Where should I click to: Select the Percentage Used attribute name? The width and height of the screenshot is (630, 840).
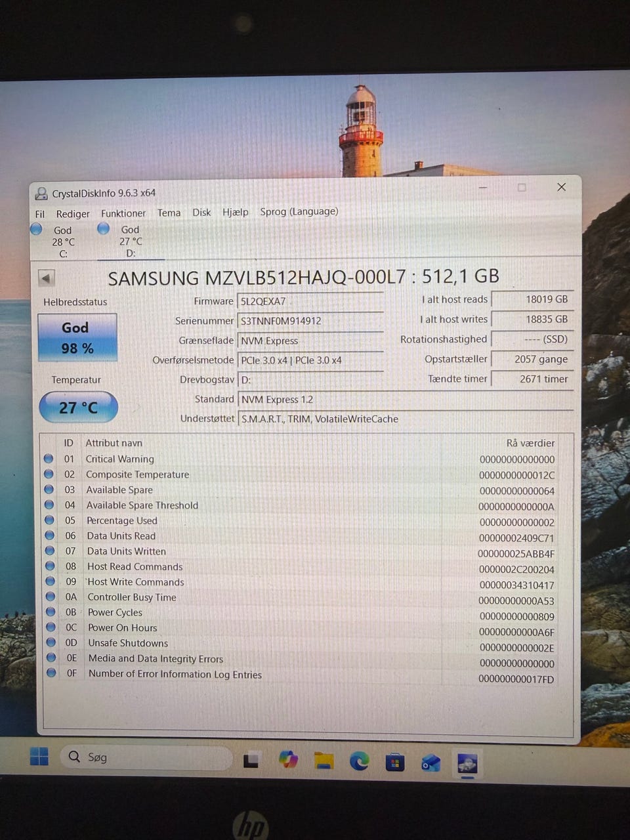click(x=122, y=520)
